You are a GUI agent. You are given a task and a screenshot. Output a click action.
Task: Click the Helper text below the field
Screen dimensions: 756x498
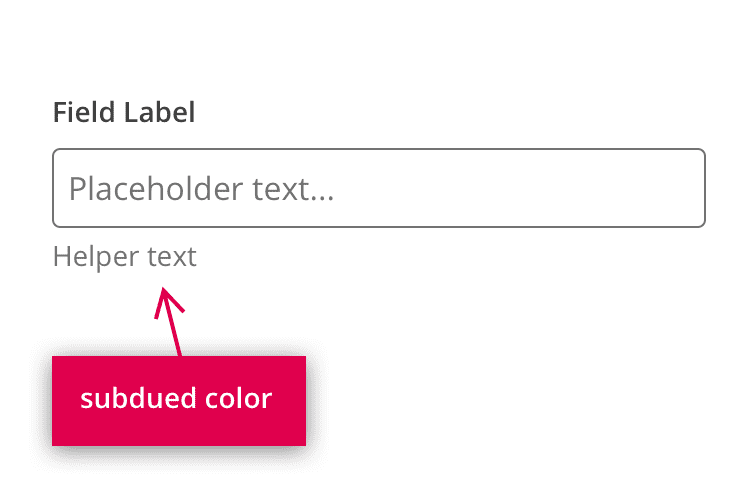[x=124, y=257]
